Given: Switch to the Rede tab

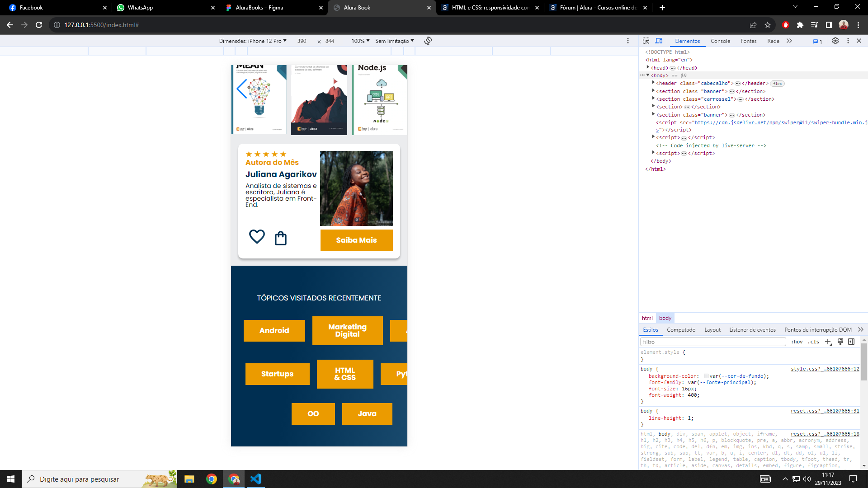Looking at the screenshot, I should pyautogui.click(x=773, y=41).
